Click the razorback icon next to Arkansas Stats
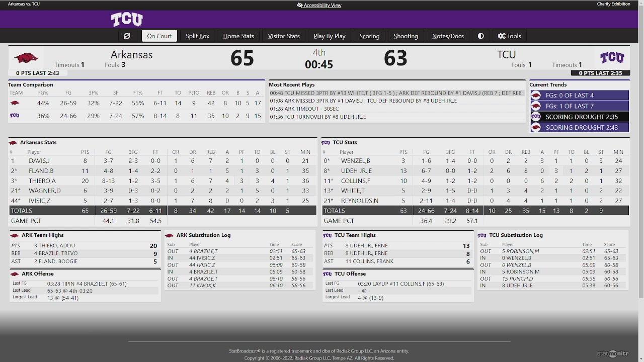 [x=13, y=143]
